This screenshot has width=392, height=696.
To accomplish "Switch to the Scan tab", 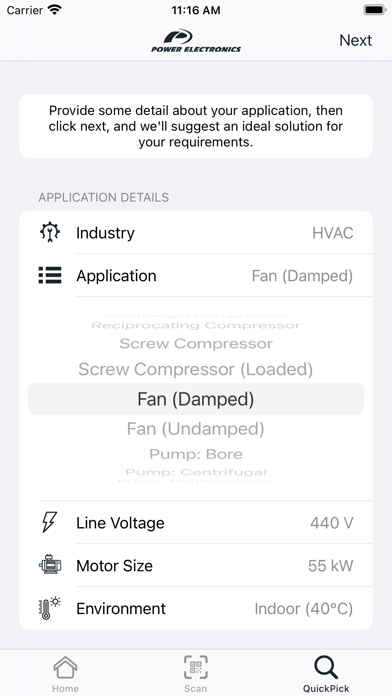I will (196, 674).
